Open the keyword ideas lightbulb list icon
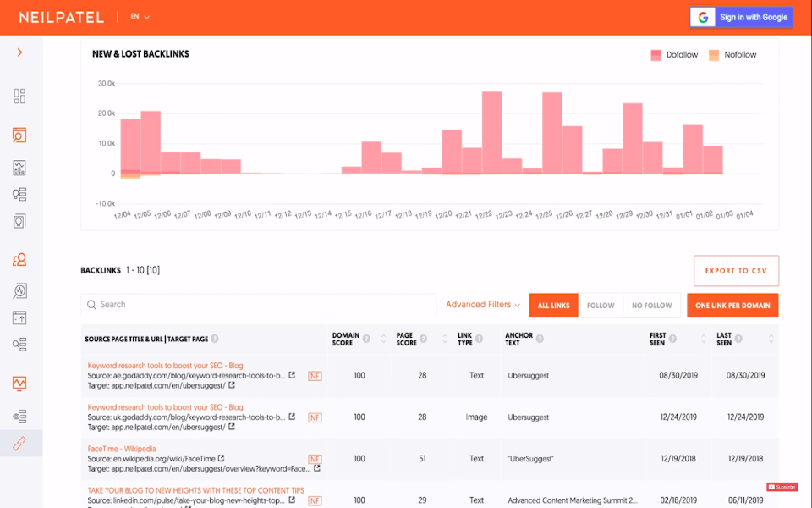 [19, 195]
